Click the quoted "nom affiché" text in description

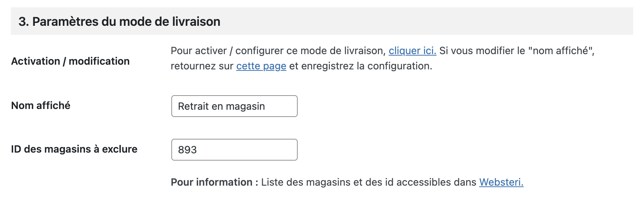tap(560, 51)
